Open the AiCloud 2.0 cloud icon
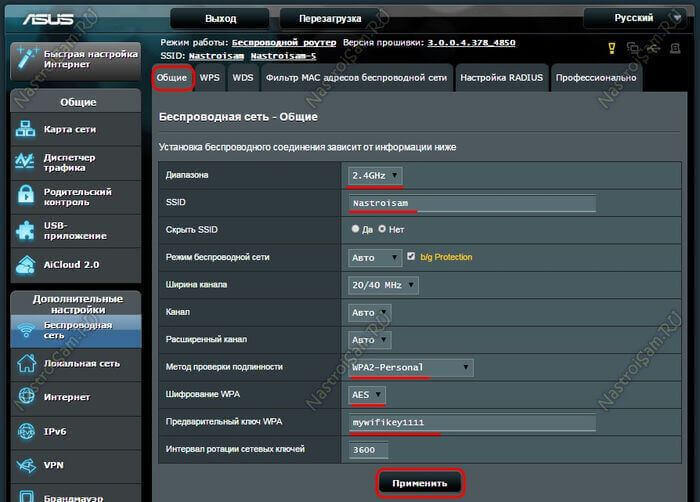 click(x=25, y=264)
